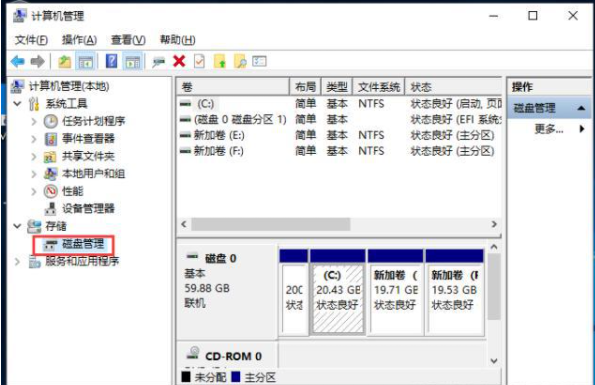
Task: Open the blue Help question-mark toolbar icon
Action: [111, 61]
